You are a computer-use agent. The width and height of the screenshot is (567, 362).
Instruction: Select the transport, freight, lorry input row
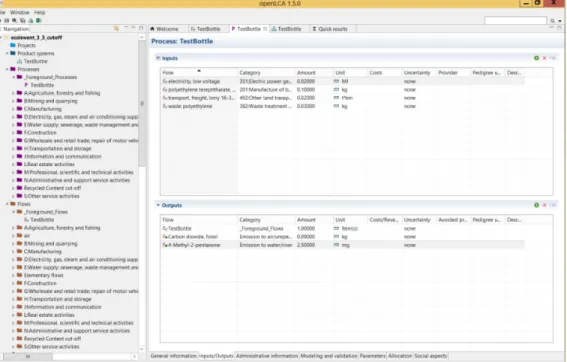(x=342, y=98)
